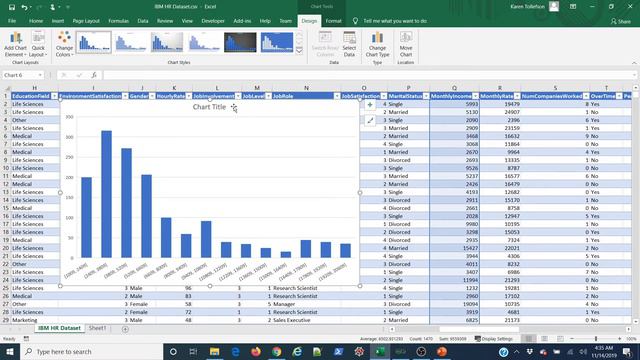640x360 pixels.
Task: Select the blue background chart style thumbnail
Action: [277, 42]
